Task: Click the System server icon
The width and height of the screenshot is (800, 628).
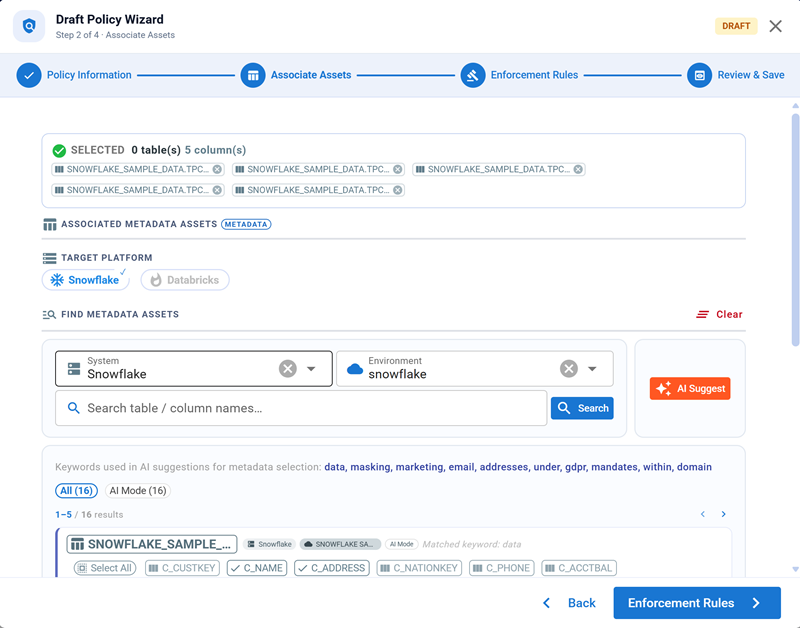Action: tap(74, 369)
